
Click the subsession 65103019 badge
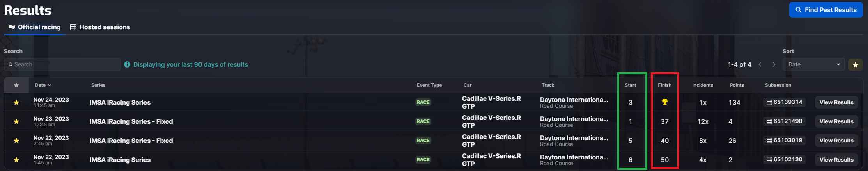pos(785,141)
